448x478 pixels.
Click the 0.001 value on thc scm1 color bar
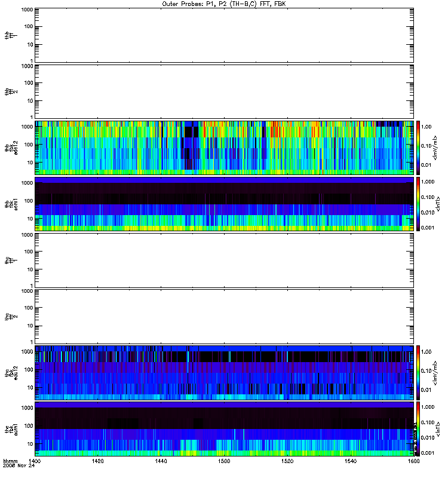tap(428, 453)
